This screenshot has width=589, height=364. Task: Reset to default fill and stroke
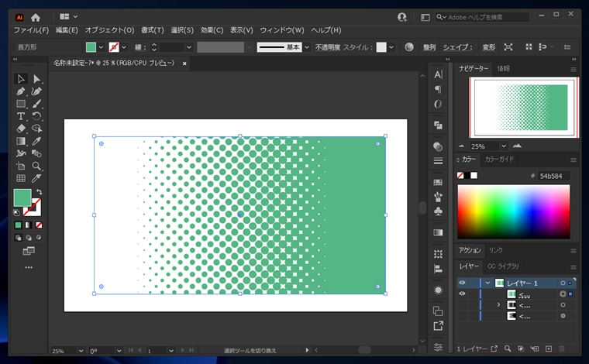coord(16,213)
